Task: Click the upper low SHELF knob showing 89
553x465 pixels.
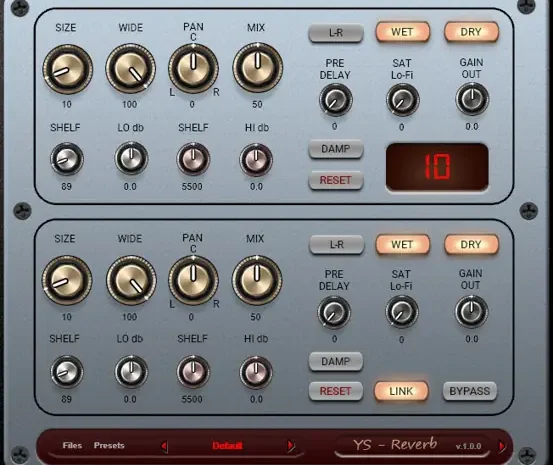Action: pyautogui.click(x=67, y=159)
